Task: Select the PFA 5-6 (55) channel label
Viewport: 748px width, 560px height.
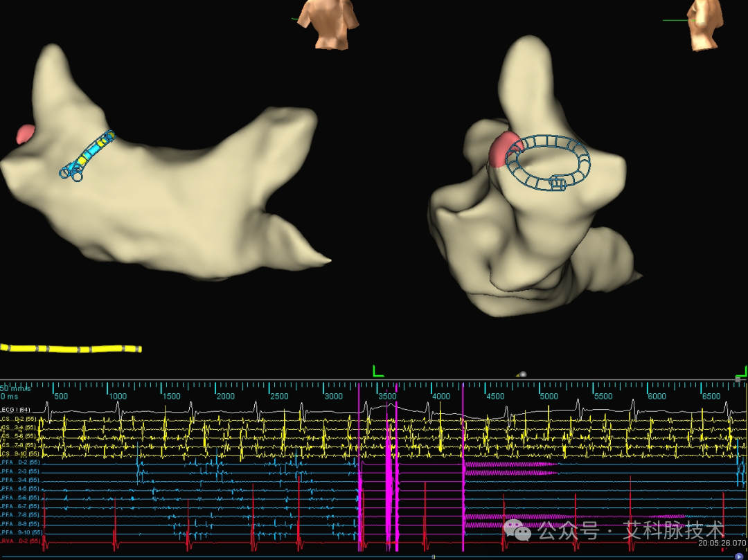Action: [x=21, y=498]
